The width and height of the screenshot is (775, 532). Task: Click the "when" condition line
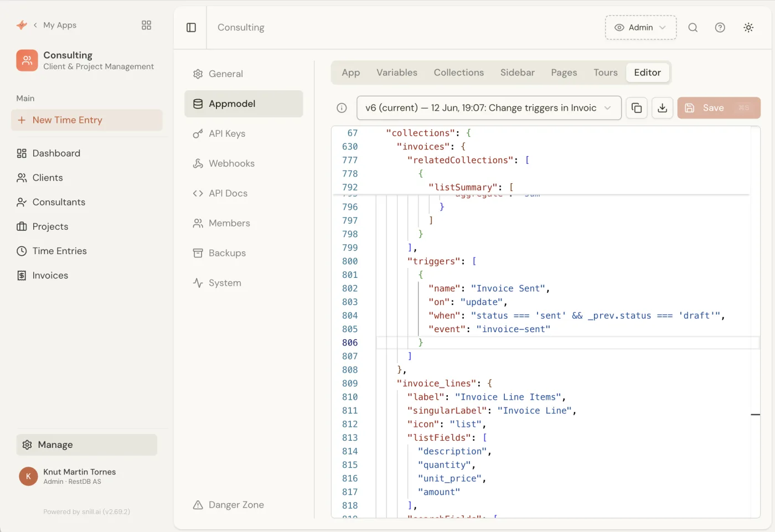576,316
